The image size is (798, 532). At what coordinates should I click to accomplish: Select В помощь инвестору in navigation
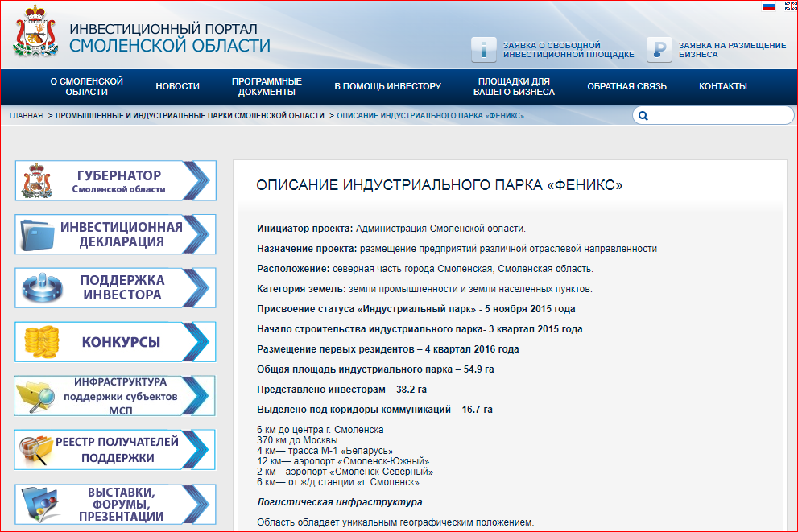click(387, 87)
